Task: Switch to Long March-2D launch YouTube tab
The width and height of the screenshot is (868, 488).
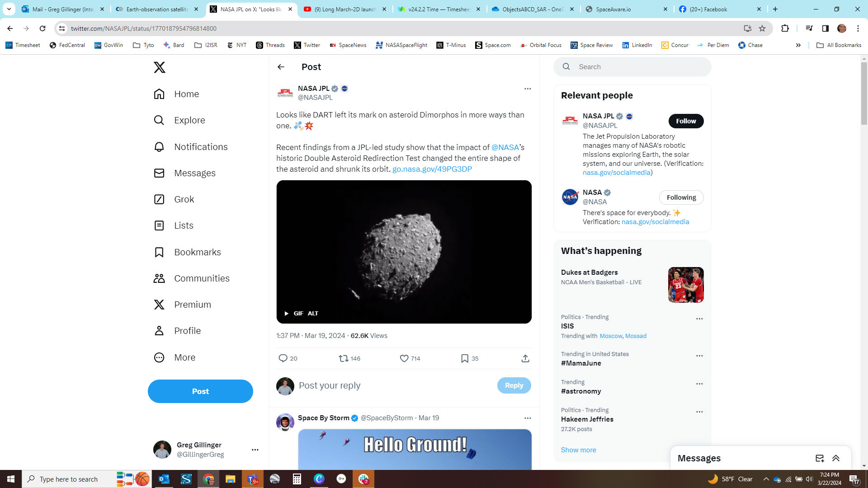Action: coord(345,9)
